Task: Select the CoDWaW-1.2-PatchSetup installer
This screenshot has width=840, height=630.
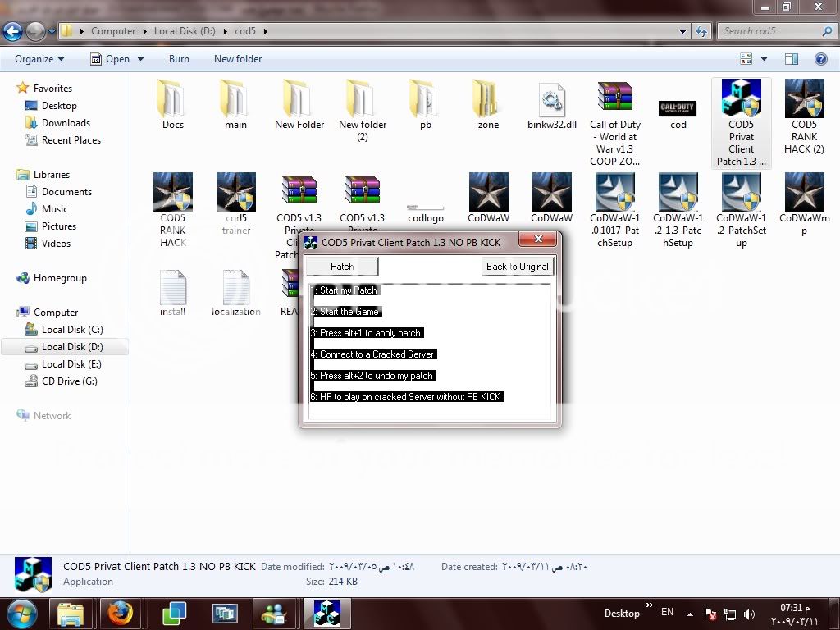Action: pos(742,210)
